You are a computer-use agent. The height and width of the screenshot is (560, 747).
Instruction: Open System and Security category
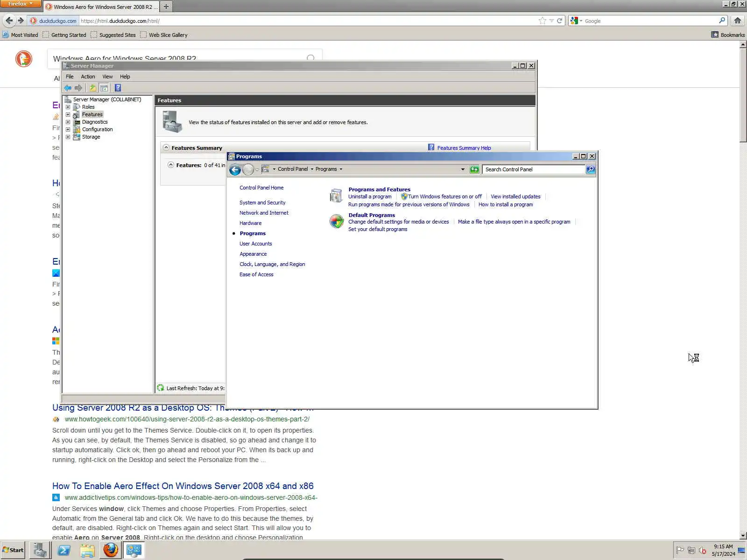click(262, 203)
